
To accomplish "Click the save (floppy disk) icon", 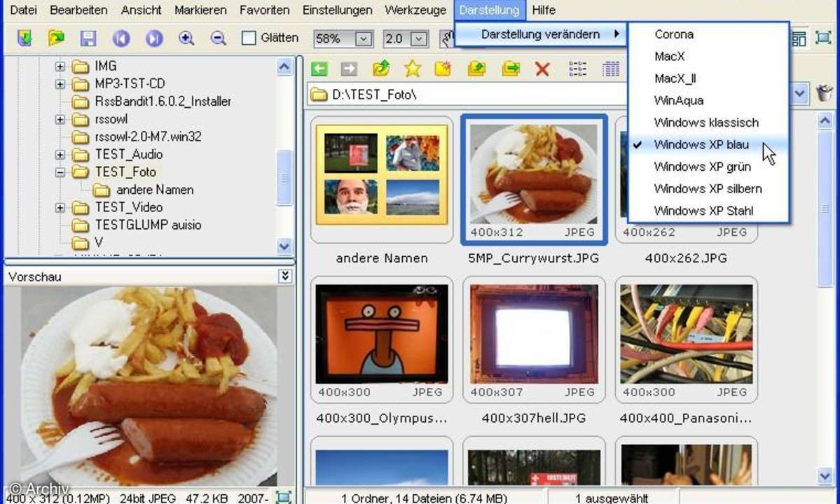I will coord(88,38).
